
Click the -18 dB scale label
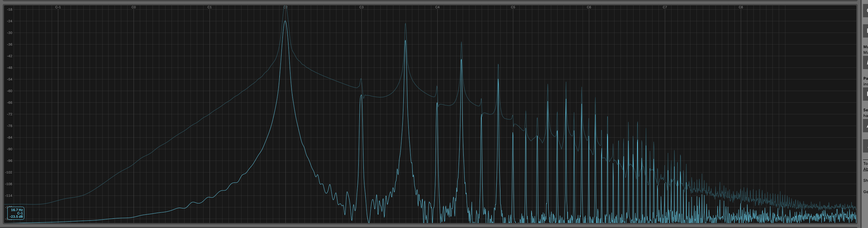click(x=9, y=9)
